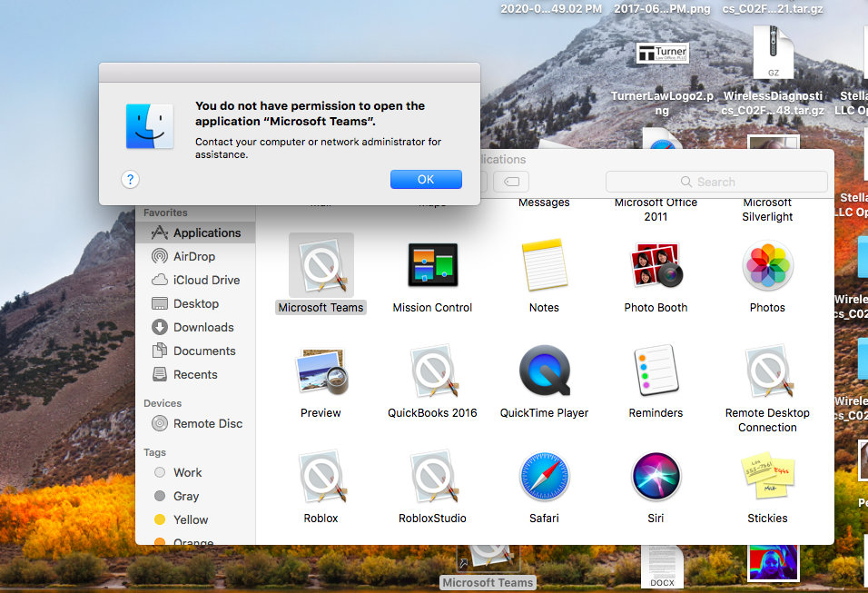Select the colorful portrait thumbnail on desktop
868x593 pixels.
tap(774, 562)
